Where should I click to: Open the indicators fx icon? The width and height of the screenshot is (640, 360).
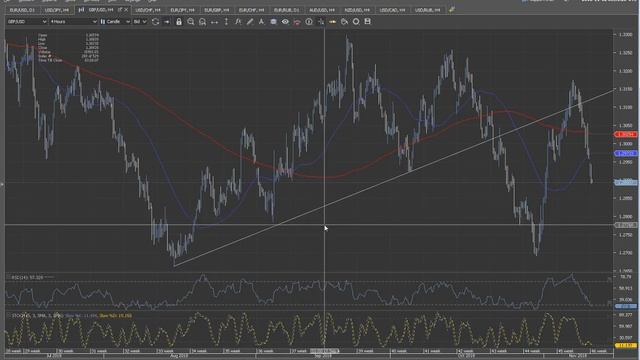pyautogui.click(x=238, y=22)
